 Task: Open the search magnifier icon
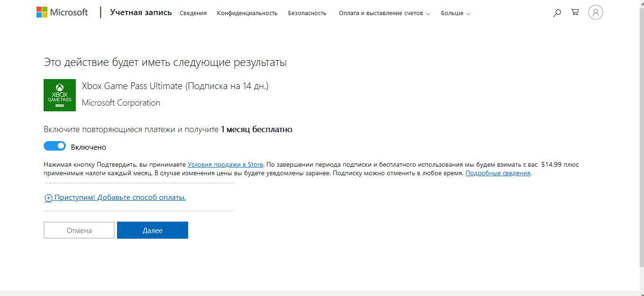coord(557,13)
